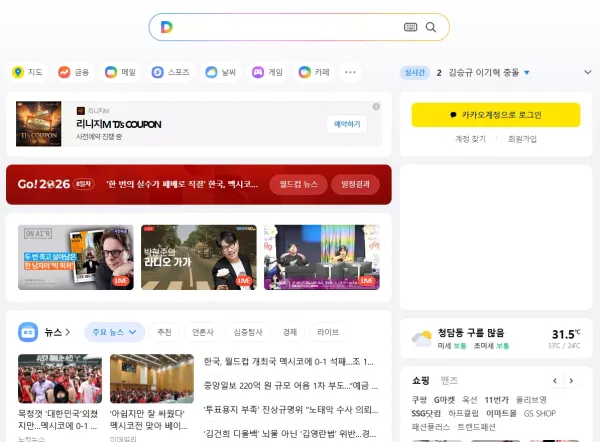Open the ad info icon
This screenshot has height=442, width=600.
point(376,106)
